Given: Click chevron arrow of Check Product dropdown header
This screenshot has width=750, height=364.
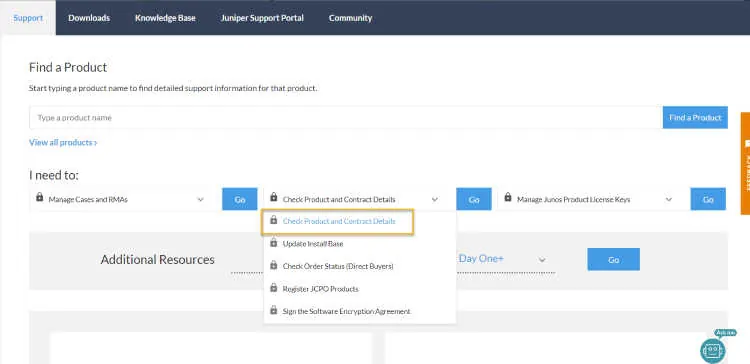Looking at the screenshot, I should (x=435, y=199).
